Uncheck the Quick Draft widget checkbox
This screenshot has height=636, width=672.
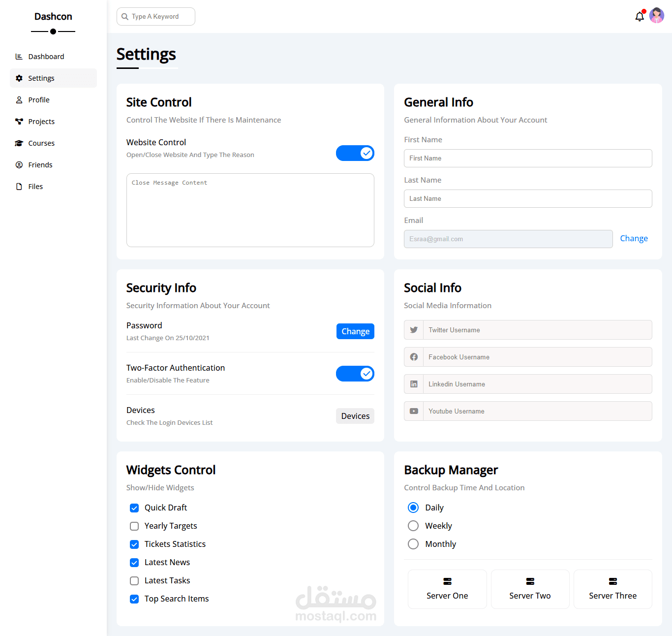pyautogui.click(x=134, y=508)
